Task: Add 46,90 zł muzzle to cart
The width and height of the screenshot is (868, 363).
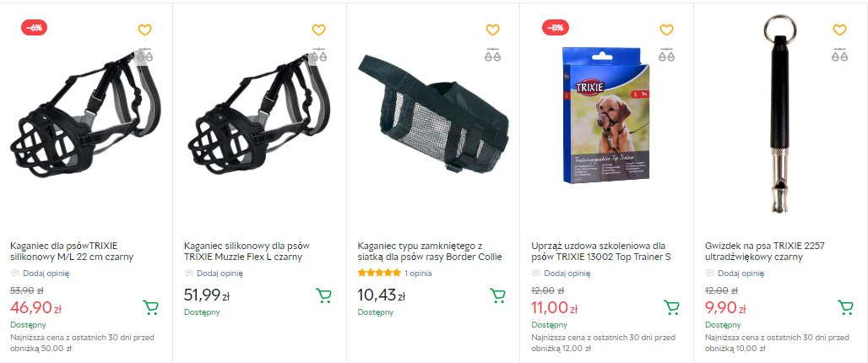Action: (150, 307)
